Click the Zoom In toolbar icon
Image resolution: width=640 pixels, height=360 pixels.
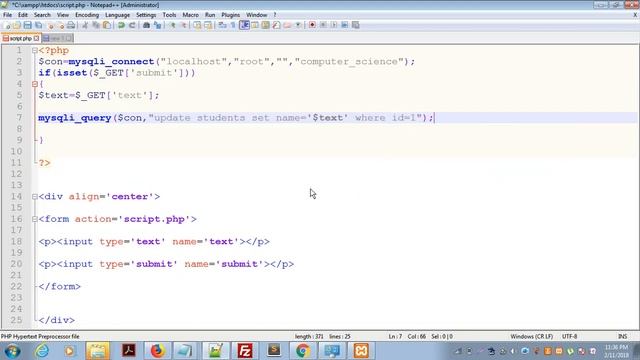(173, 25)
